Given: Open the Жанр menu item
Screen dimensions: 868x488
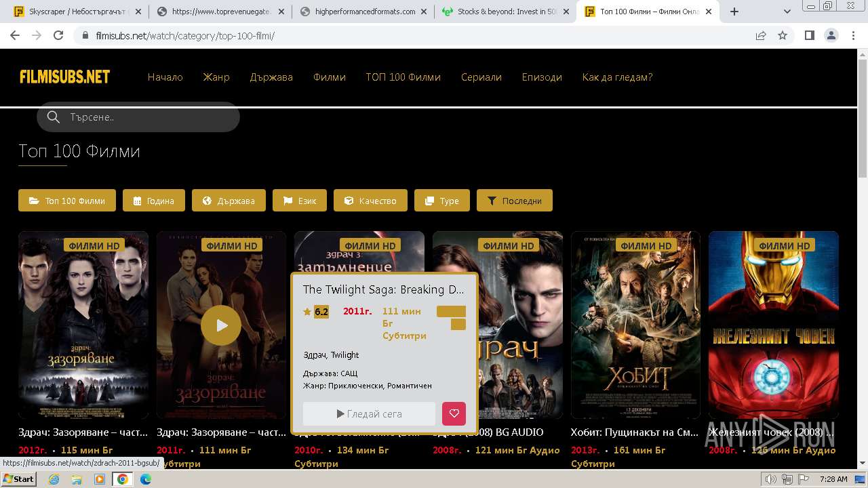Looking at the screenshot, I should point(216,77).
